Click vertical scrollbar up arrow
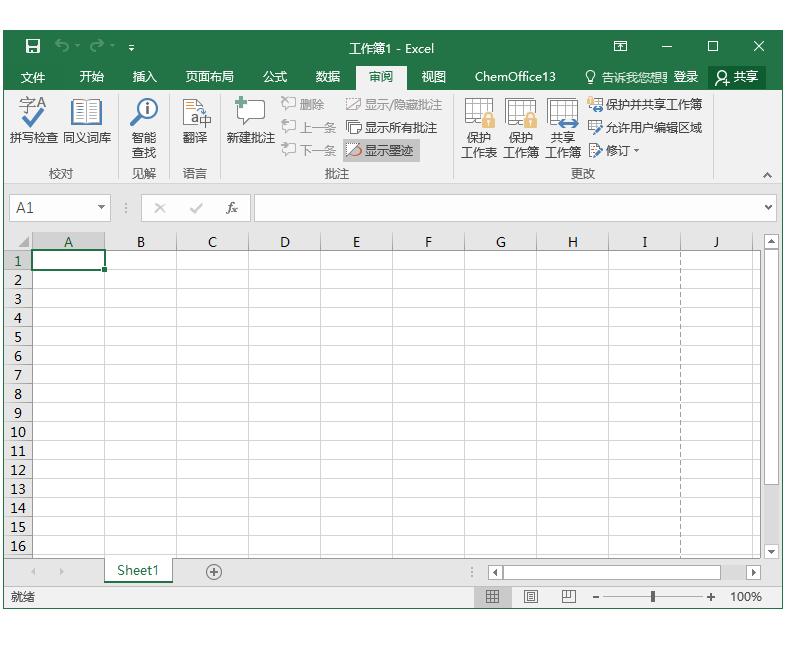Image resolution: width=787 pixels, height=645 pixels. click(771, 242)
